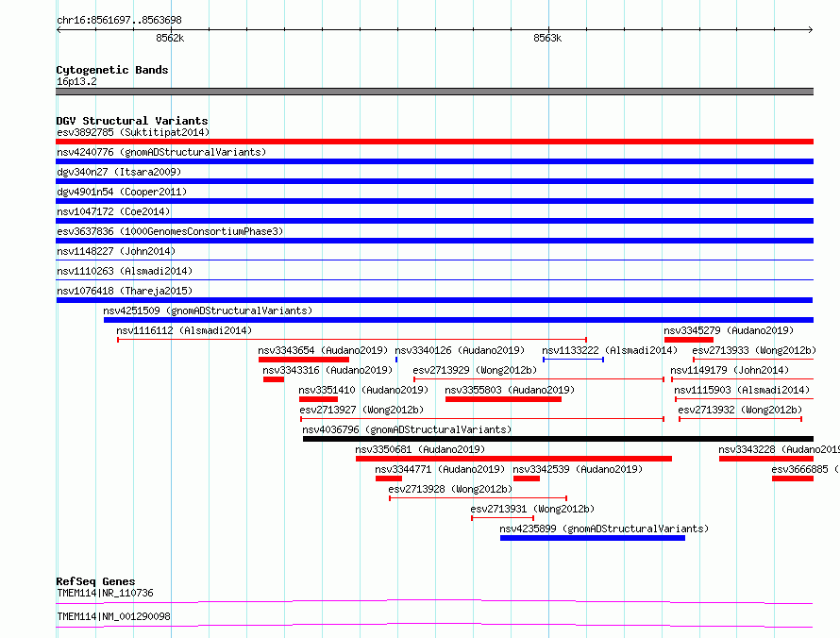Image resolution: width=840 pixels, height=638 pixels.
Task: Click the TMEM114|NR_110736 gene label
Action: click(x=105, y=593)
